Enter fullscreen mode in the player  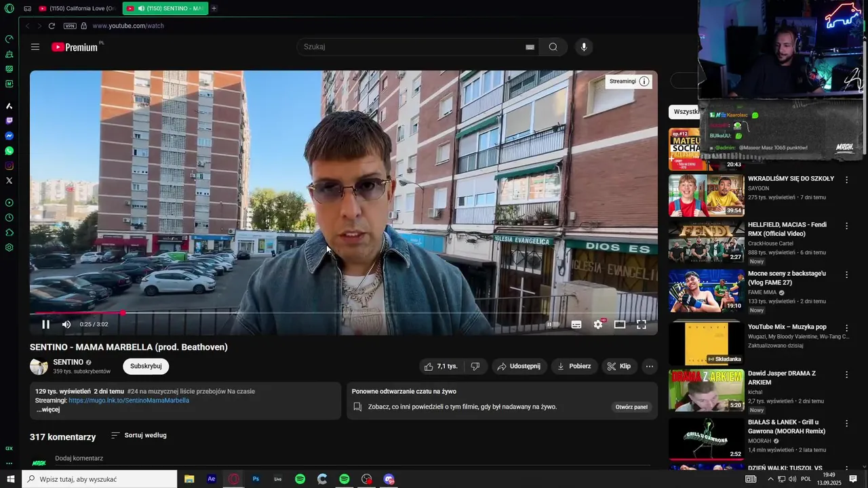(642, 325)
